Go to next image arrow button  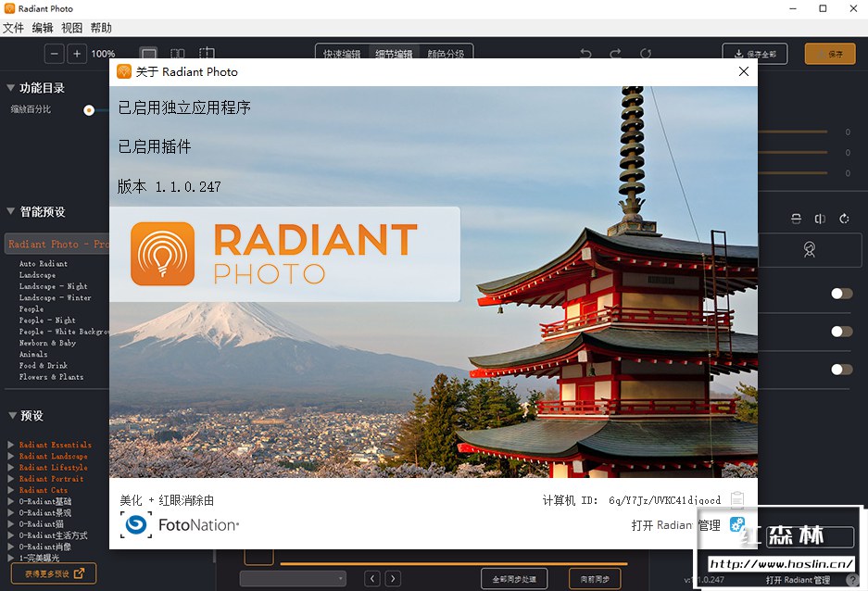click(x=393, y=579)
